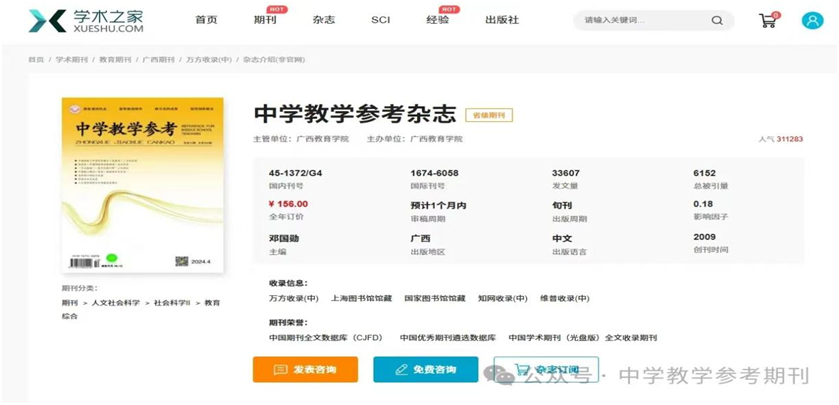Screen dimensions: 839x405
Task: Click the 知网收录(中) link
Action: (x=503, y=299)
